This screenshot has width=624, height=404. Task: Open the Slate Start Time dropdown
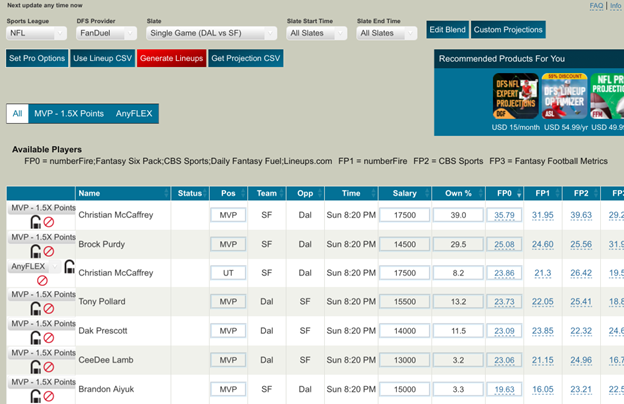point(316,33)
